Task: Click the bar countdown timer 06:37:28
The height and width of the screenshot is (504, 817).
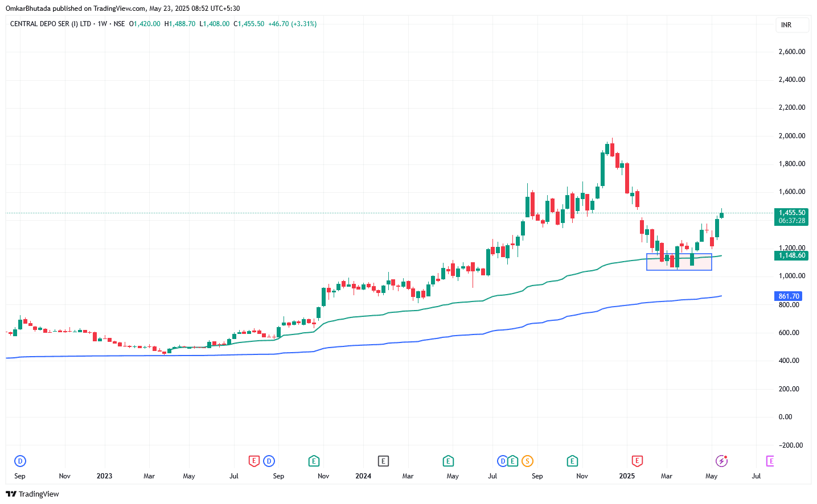Action: tap(791, 221)
